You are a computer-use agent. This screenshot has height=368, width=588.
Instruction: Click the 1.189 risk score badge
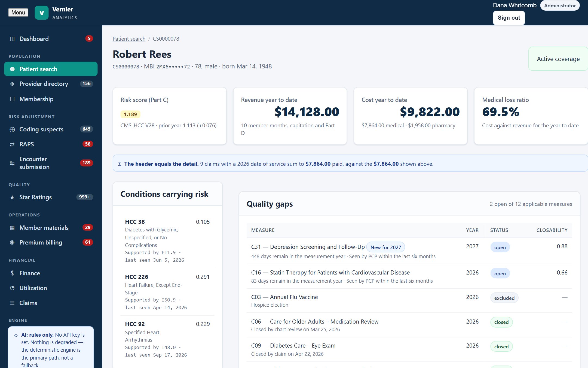coord(130,114)
